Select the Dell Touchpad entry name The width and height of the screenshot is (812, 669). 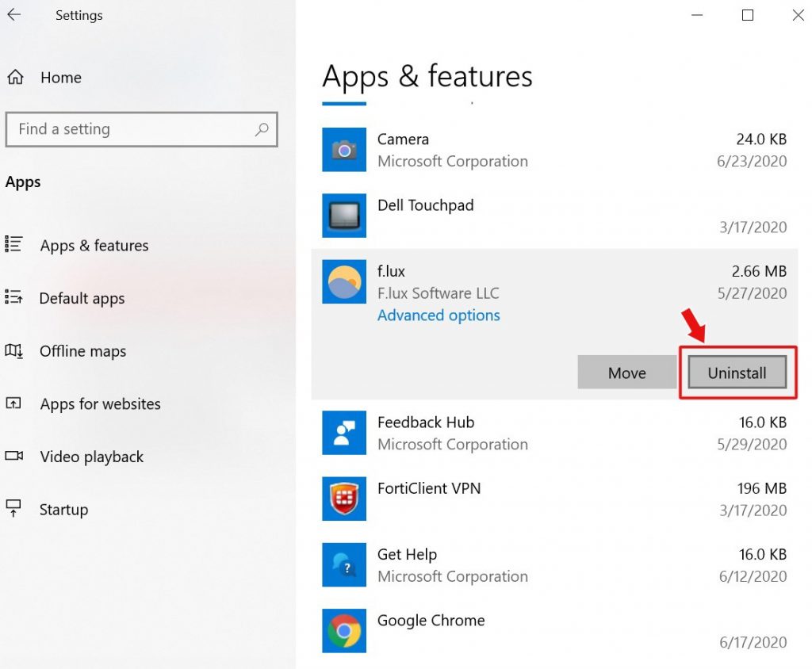[425, 205]
